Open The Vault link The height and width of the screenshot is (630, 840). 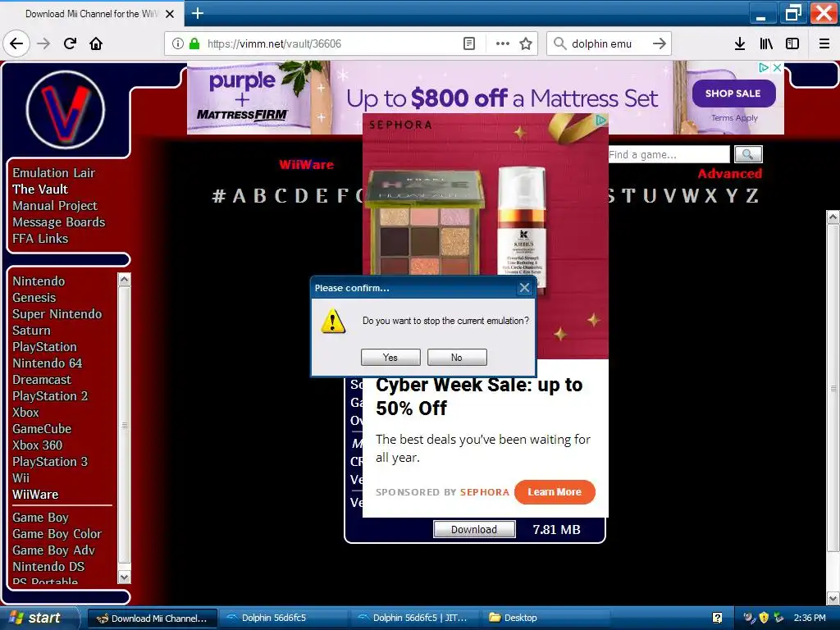click(40, 189)
